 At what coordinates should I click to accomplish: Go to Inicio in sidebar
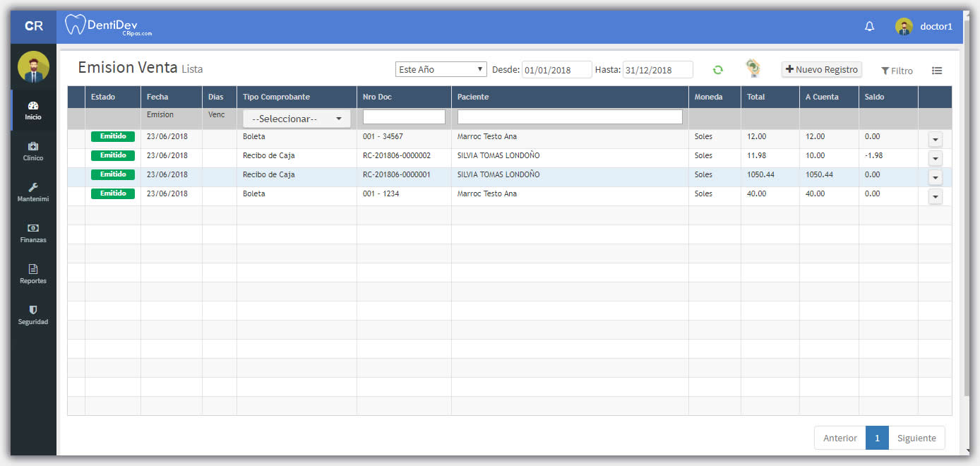click(33, 109)
